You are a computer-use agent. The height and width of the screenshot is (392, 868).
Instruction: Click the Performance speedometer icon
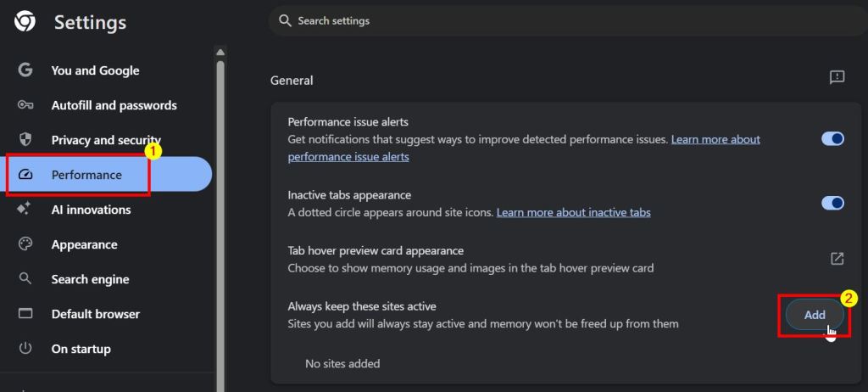click(25, 175)
